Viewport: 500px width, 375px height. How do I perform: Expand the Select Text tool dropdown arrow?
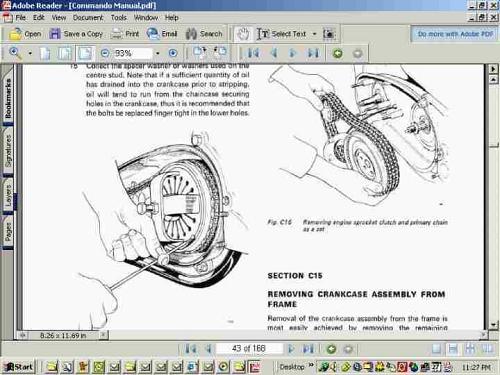(314, 34)
